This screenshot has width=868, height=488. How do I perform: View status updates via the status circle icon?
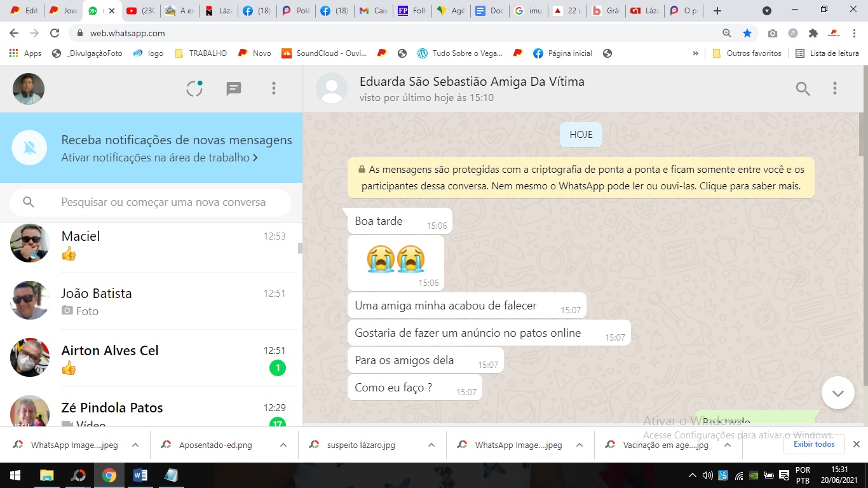tap(194, 88)
